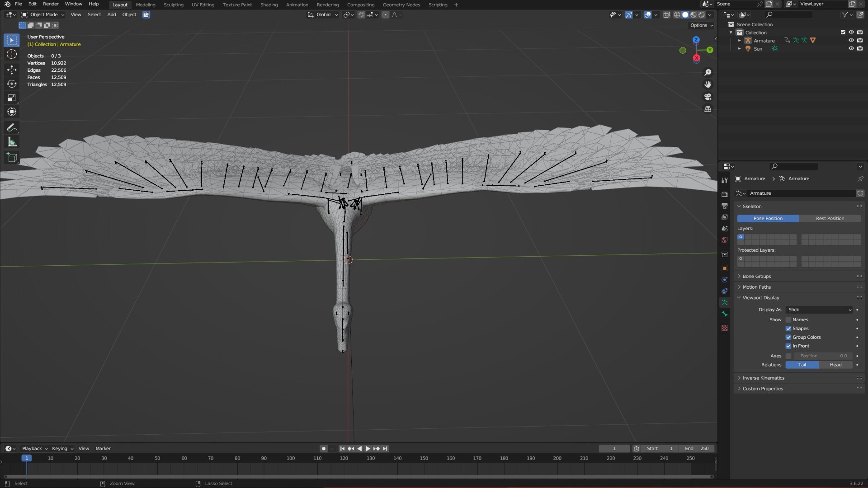The width and height of the screenshot is (868, 488).
Task: Open the Object Data armature properties tab
Action: pos(725,302)
